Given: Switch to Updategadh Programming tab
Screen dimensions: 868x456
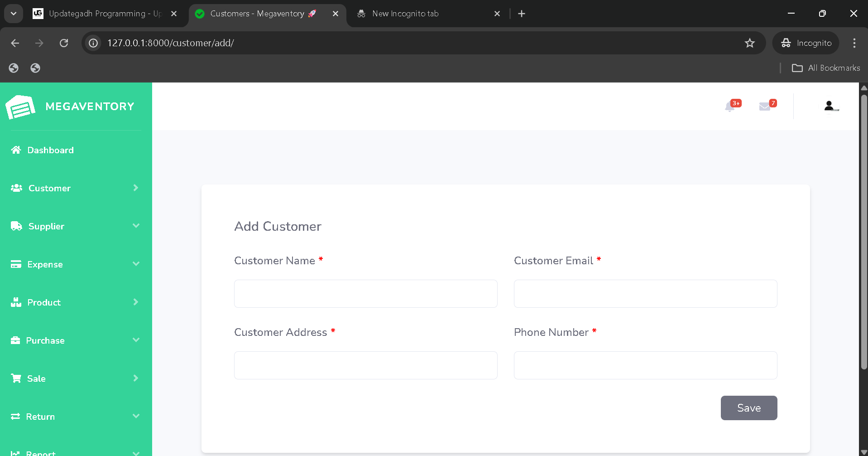Looking at the screenshot, I should 104,14.
